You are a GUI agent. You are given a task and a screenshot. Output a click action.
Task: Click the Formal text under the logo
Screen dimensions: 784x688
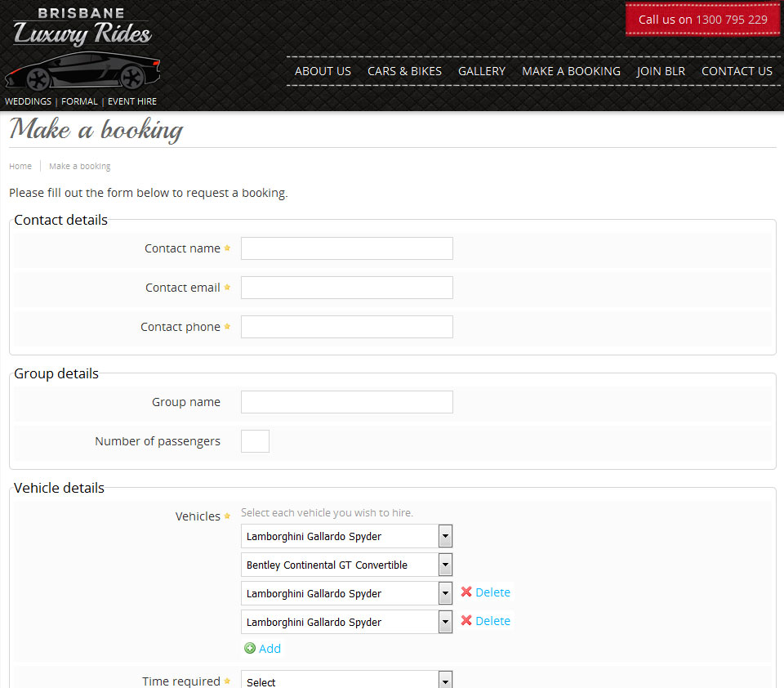pyautogui.click(x=79, y=101)
